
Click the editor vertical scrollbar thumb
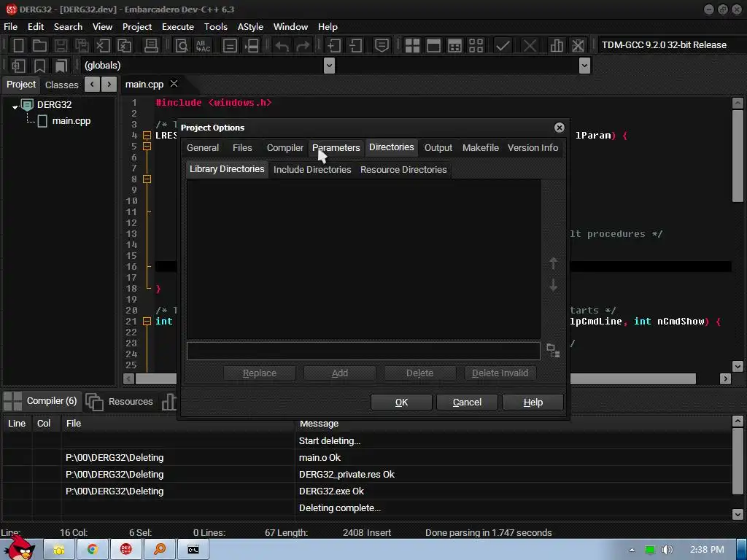tap(738, 156)
